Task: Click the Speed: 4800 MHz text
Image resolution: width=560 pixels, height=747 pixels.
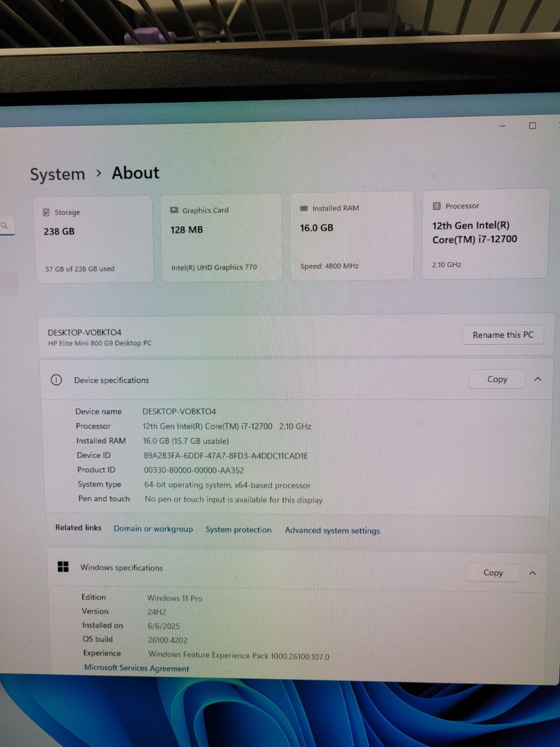Action: click(x=329, y=266)
